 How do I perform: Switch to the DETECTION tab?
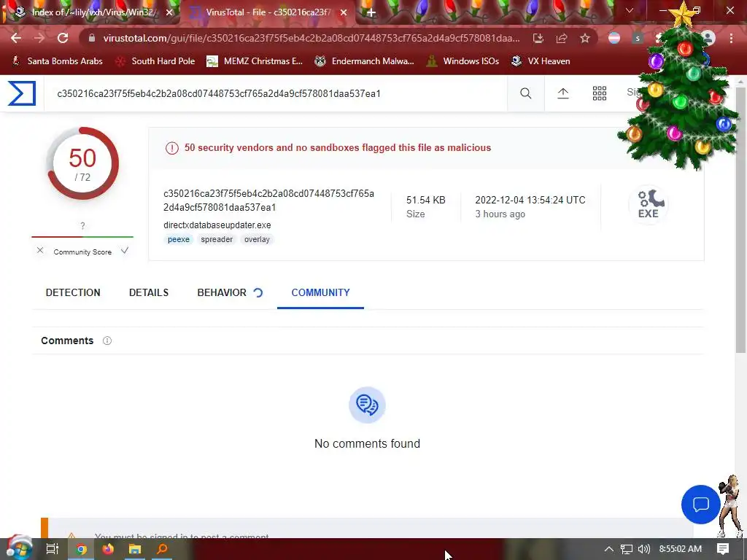pyautogui.click(x=73, y=292)
